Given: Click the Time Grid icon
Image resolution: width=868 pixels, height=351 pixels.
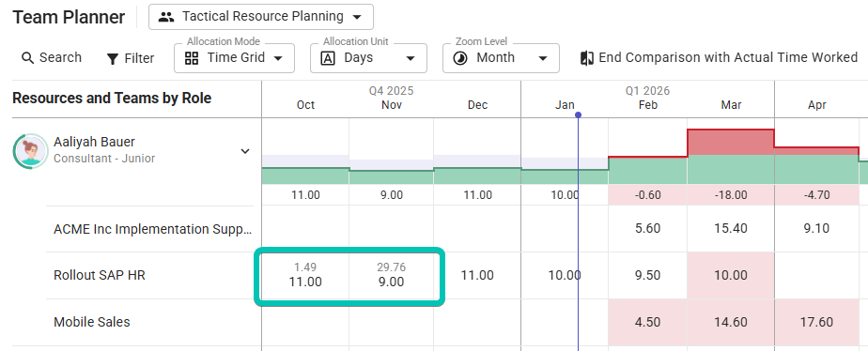Looking at the screenshot, I should click(192, 58).
